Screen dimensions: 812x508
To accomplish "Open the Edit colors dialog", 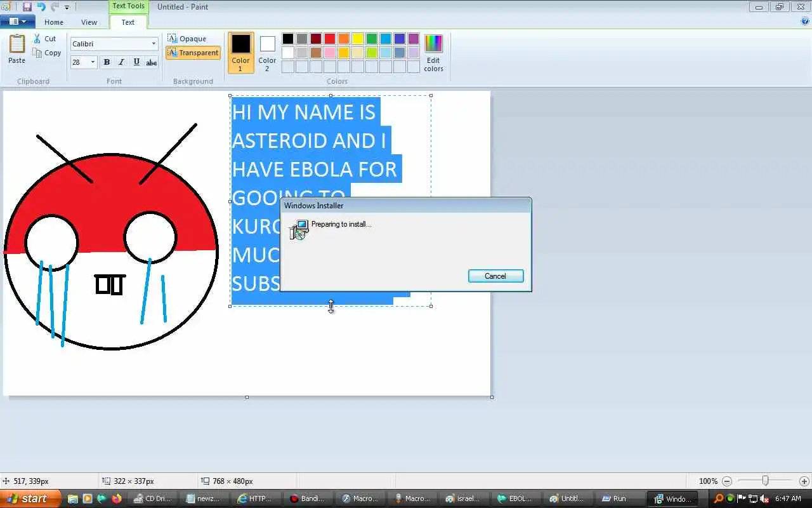I will 433,53.
